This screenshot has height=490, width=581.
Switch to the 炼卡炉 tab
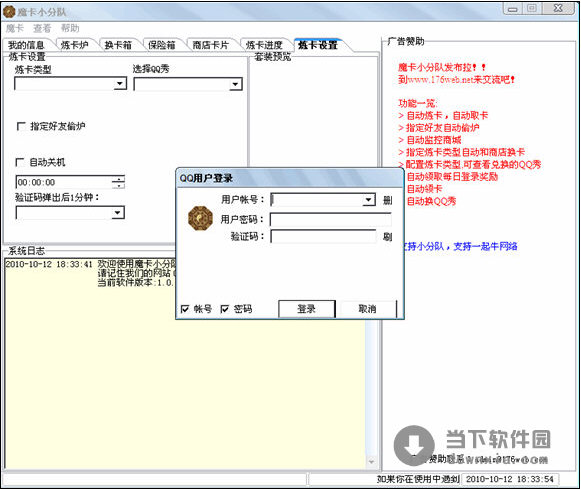(74, 45)
